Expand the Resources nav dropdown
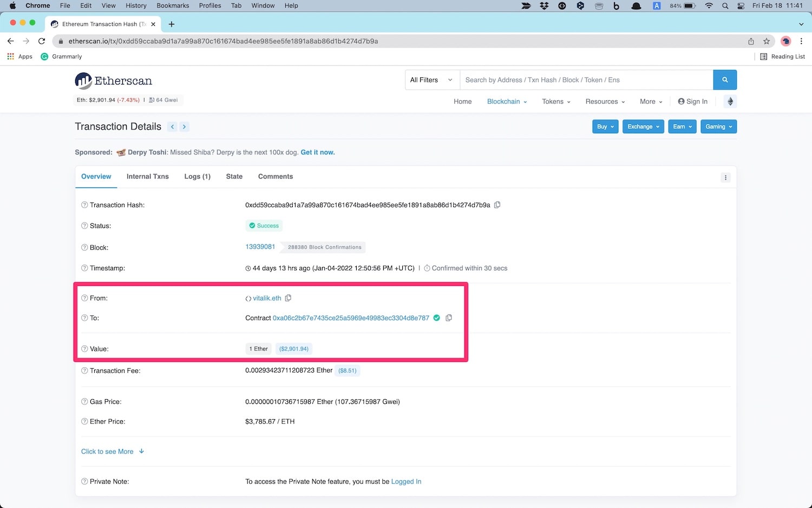 coord(605,101)
